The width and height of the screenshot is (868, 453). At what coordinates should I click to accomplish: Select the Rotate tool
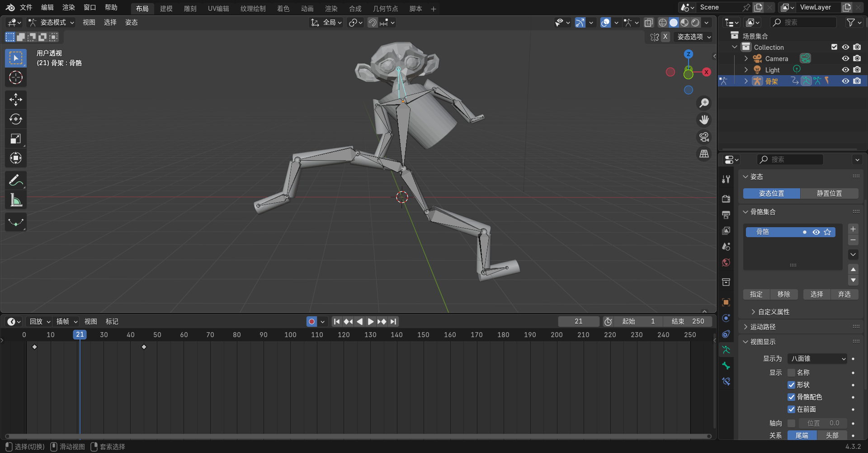pyautogui.click(x=16, y=119)
